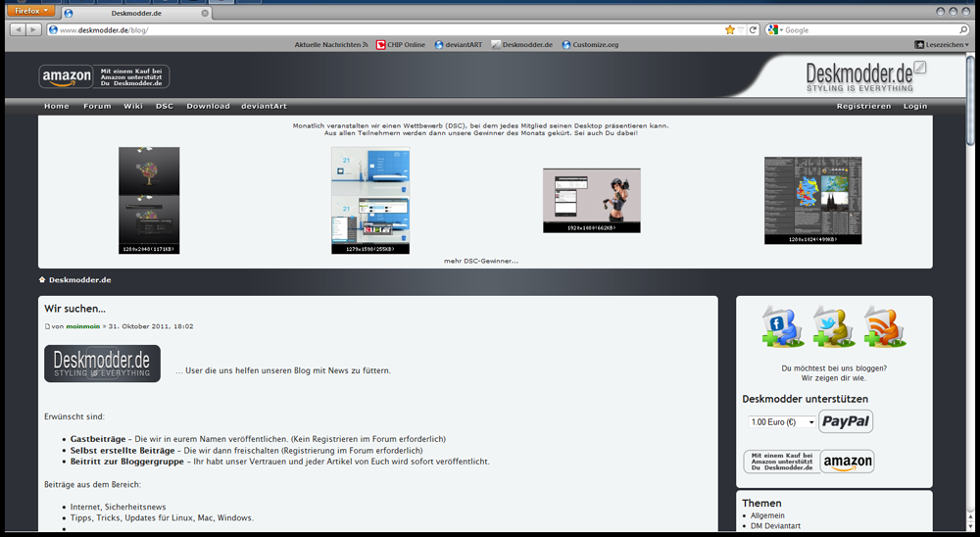980x537 pixels.
Task: Open the DM Deviantart topic link
Action: pos(775,526)
